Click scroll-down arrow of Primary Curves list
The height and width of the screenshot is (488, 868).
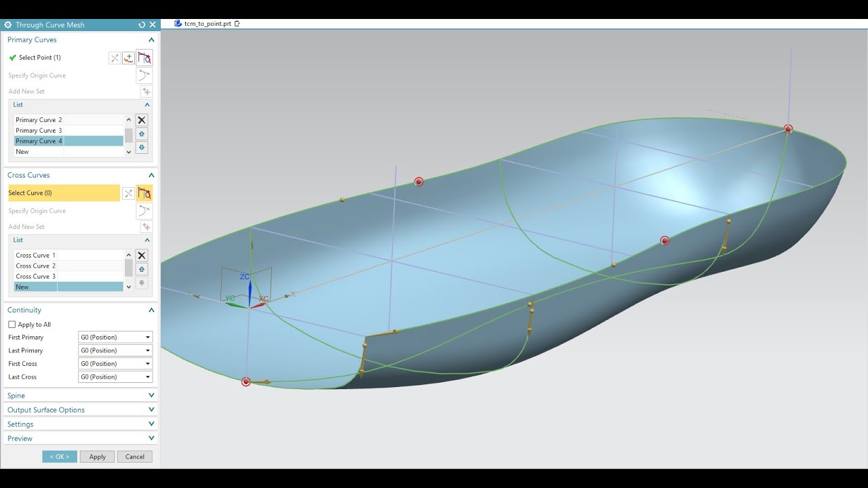(129, 152)
